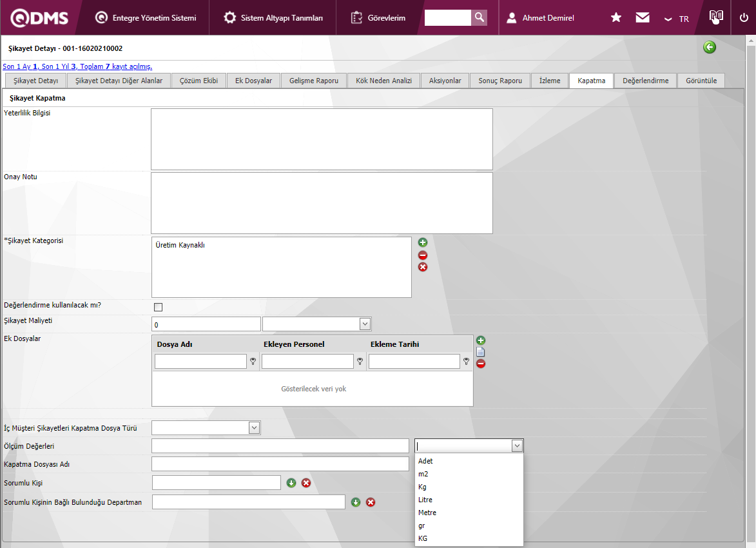Click red X beside Sorumlu Kişi
756x548 pixels.
(x=306, y=483)
